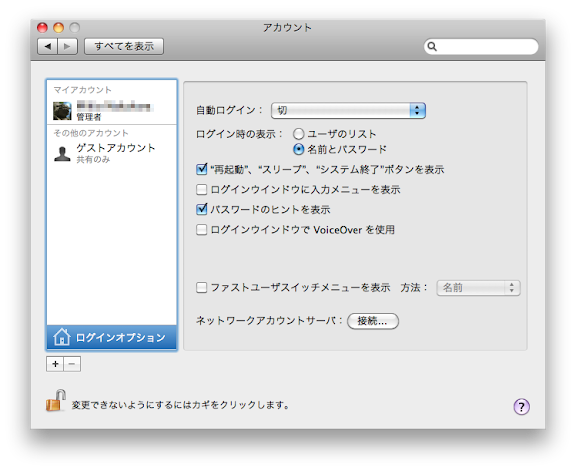The width and height of the screenshot is (576, 471).
Task: Click the guest account silhouette icon
Action: pos(62,154)
